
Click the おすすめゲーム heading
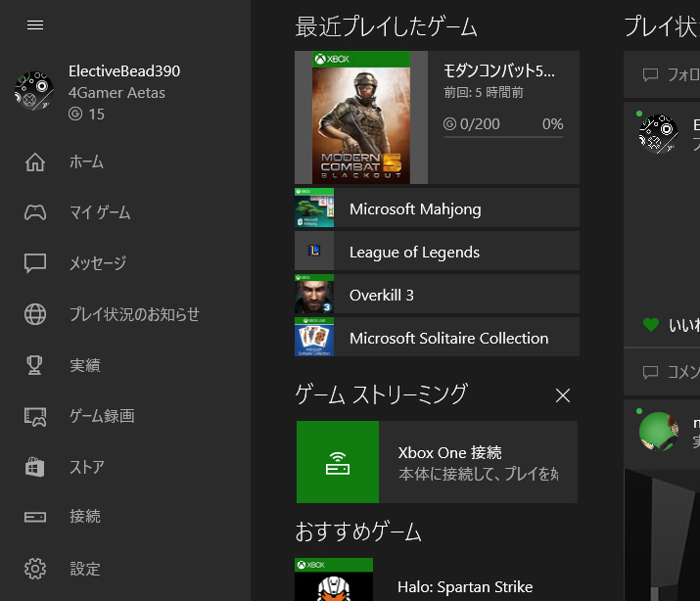point(358,532)
